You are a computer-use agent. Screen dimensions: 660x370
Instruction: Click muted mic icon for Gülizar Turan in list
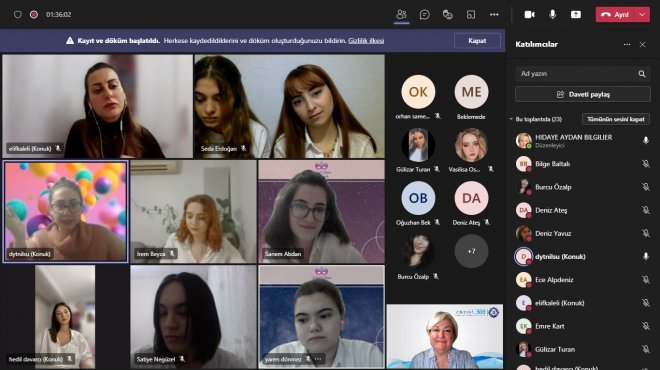point(646,349)
